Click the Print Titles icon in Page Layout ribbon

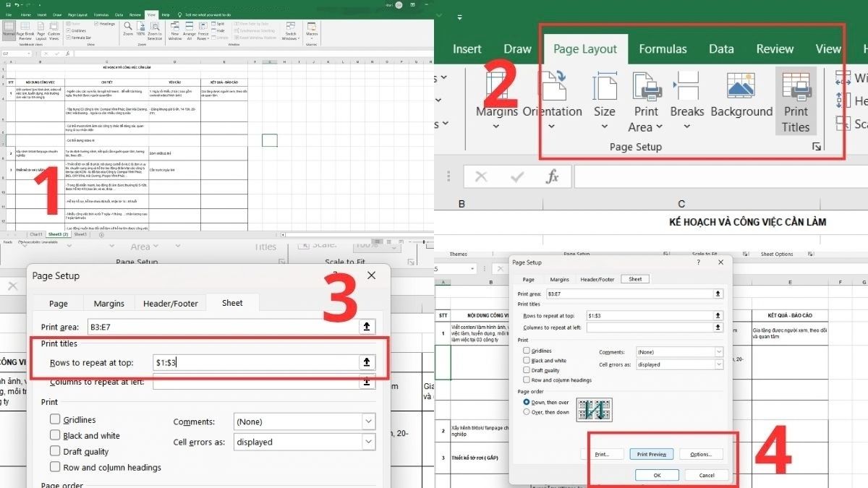[x=796, y=101]
